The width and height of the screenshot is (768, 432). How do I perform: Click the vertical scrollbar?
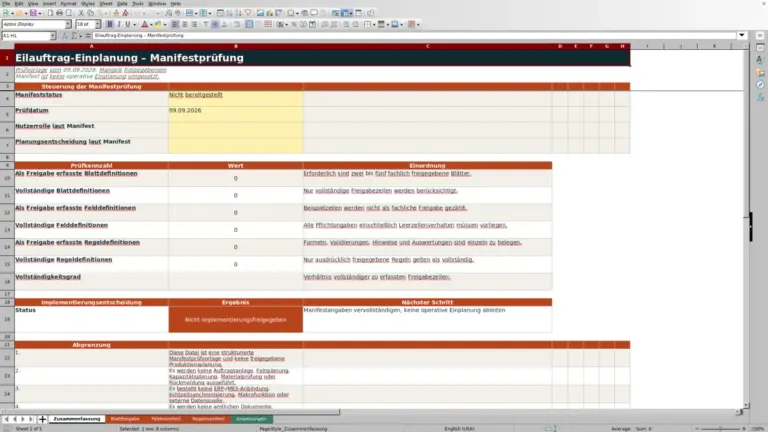click(x=746, y=225)
